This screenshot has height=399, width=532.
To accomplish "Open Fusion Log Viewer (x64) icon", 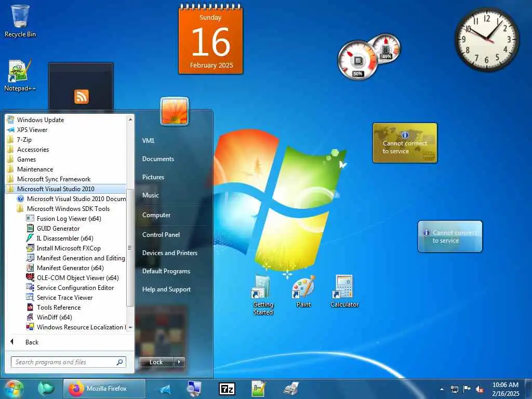I will (x=30, y=219).
